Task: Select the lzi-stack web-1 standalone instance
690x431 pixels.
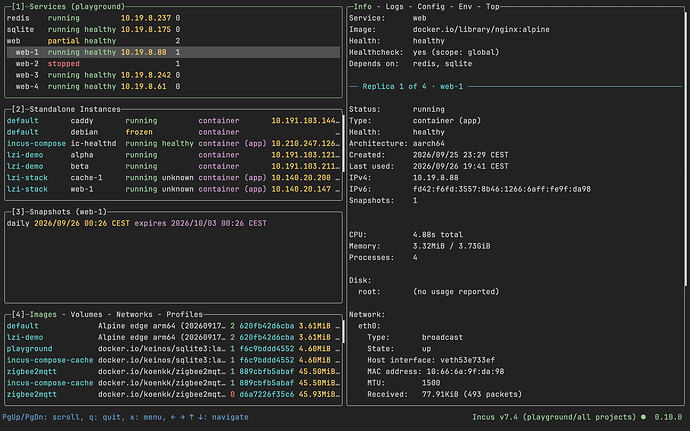Action: pyautogui.click(x=173, y=189)
